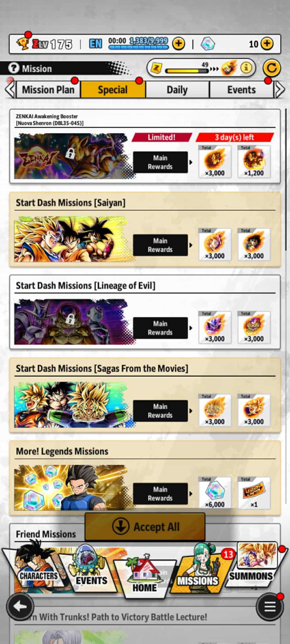Open the hamburger menu icon
This screenshot has width=290, height=644.
[269, 607]
